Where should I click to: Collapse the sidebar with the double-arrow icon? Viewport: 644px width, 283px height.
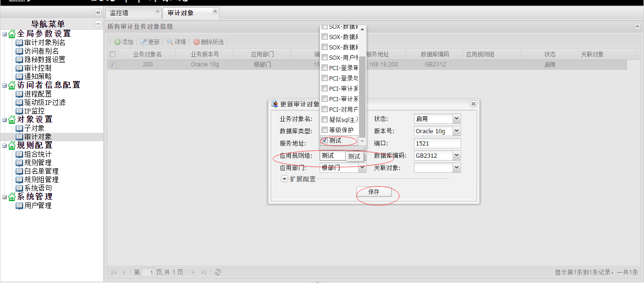coord(98,13)
